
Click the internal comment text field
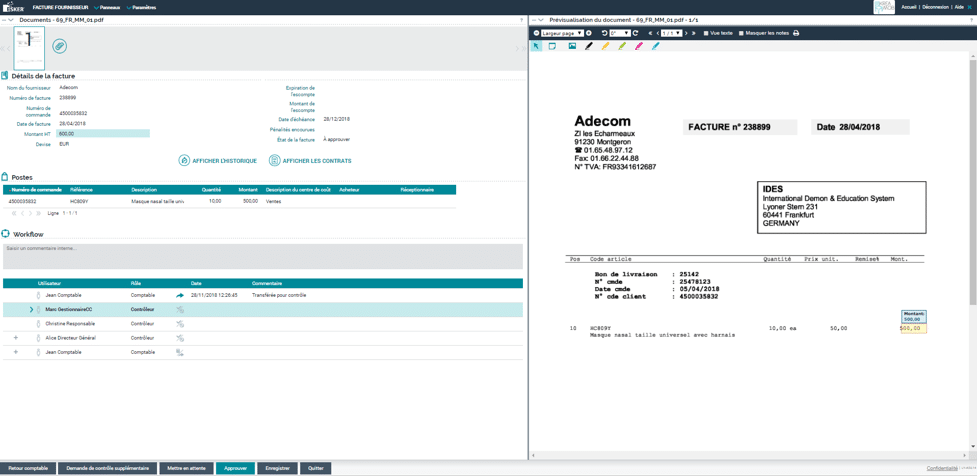click(x=262, y=256)
